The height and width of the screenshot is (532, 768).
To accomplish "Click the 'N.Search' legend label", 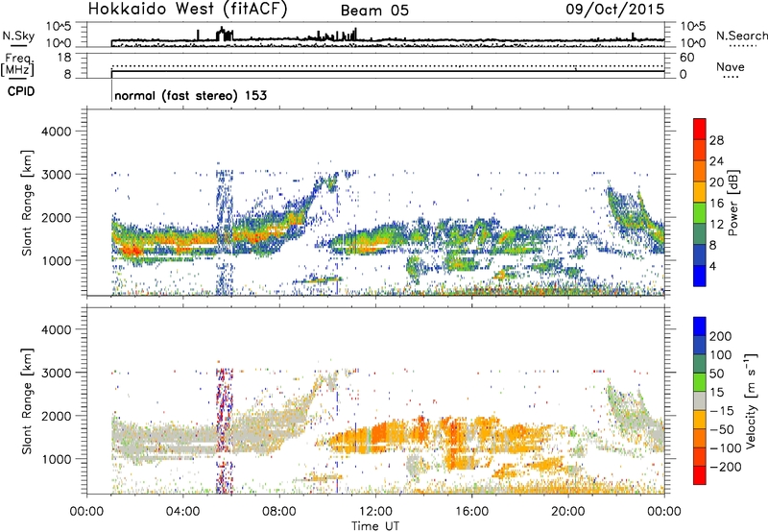I will (741, 36).
